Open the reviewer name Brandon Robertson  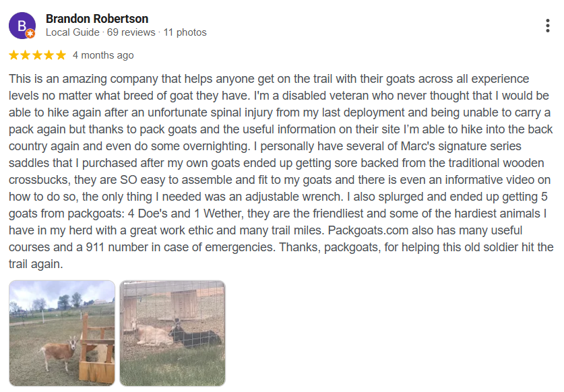point(97,19)
